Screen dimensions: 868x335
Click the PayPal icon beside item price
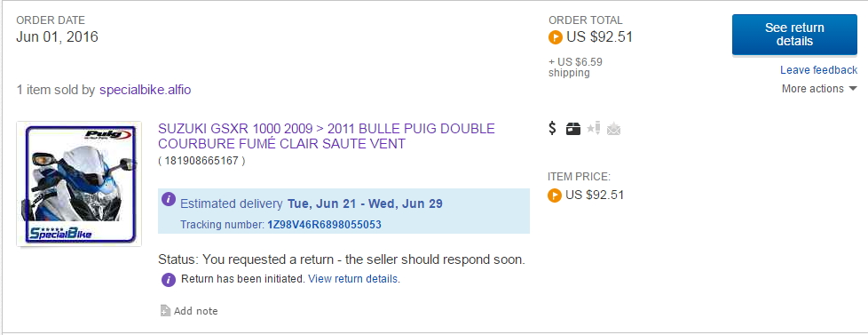click(x=555, y=195)
